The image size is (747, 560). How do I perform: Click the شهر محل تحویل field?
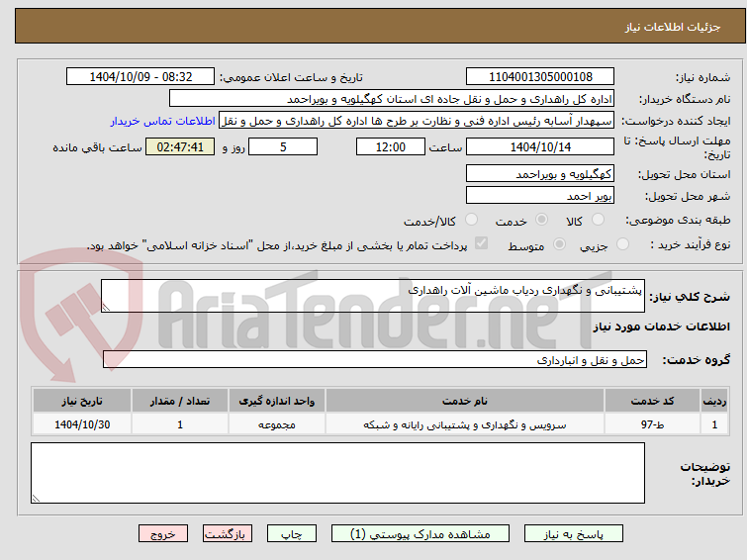coord(540,195)
